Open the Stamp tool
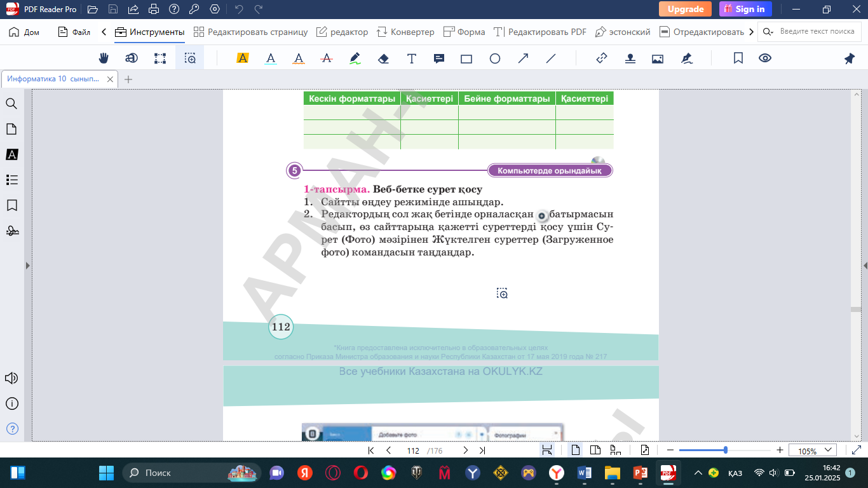 630,58
